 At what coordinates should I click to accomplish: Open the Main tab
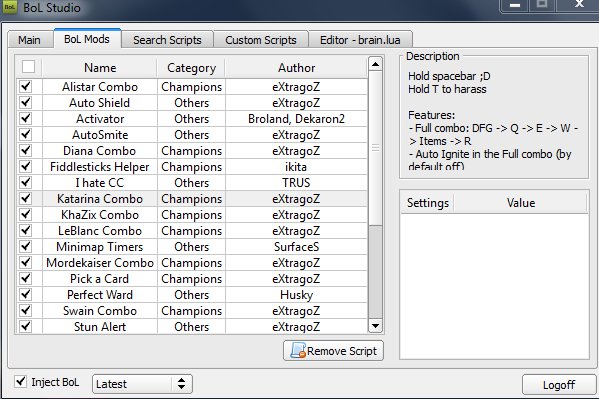[x=29, y=40]
